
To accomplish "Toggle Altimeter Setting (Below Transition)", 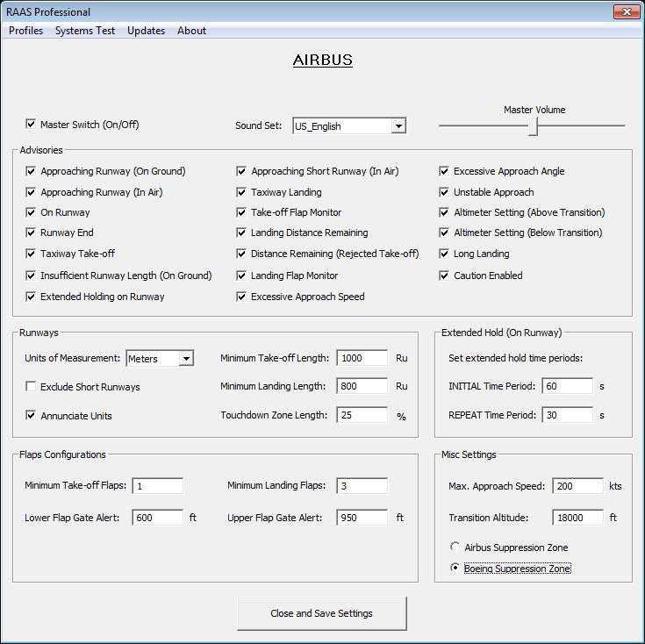I will (x=444, y=233).
